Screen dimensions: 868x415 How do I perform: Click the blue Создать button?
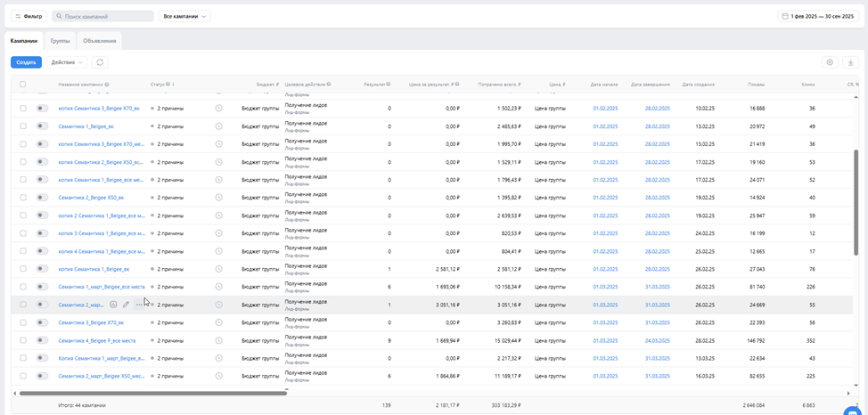[x=26, y=62]
